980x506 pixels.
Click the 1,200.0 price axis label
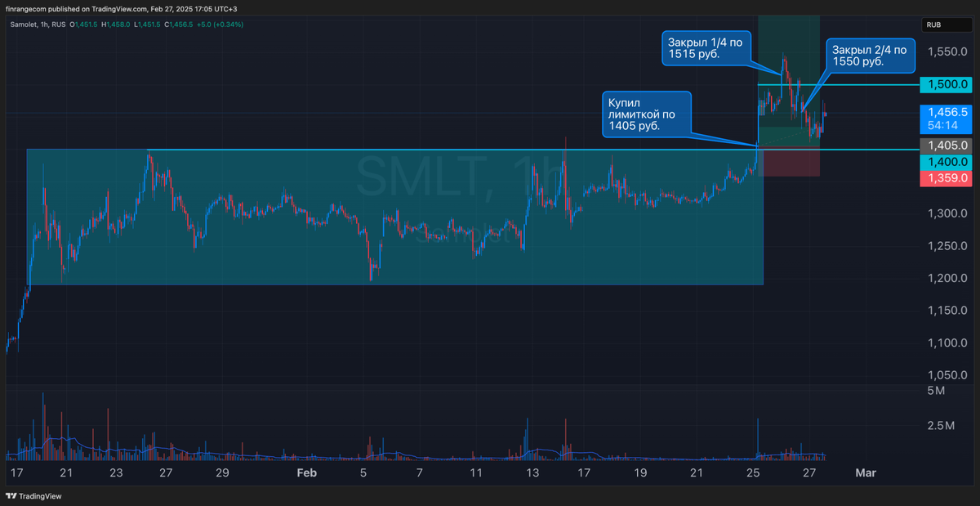coord(947,278)
